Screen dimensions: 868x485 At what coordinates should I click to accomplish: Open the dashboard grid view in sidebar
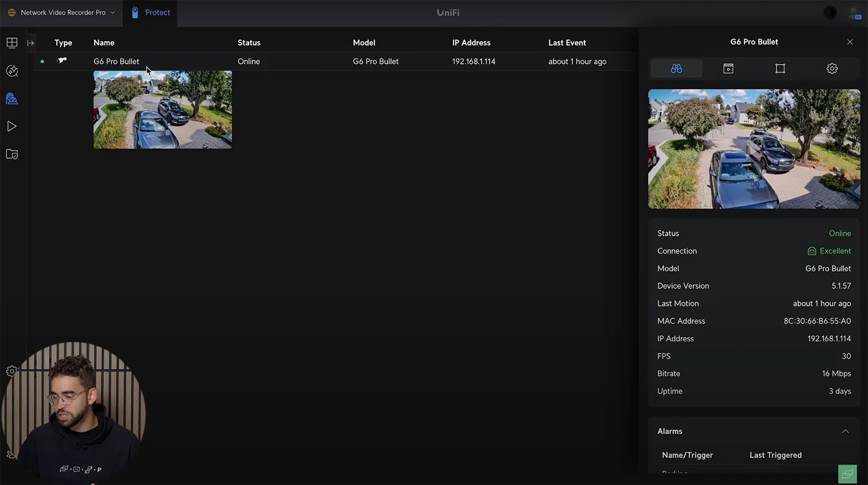pos(12,43)
